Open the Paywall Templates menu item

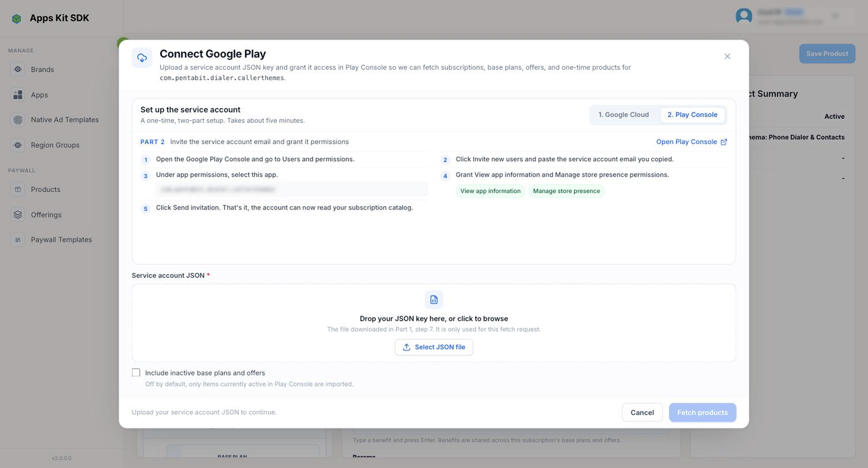(61, 240)
